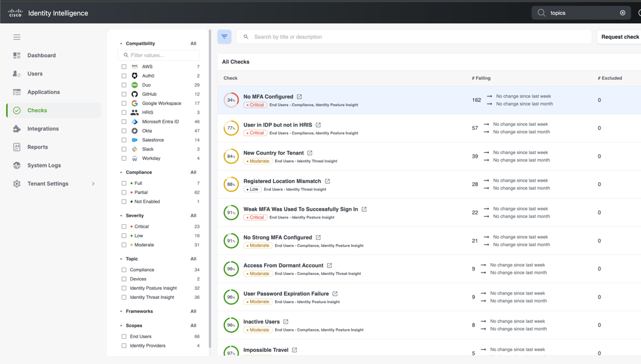641x364 pixels.
Task: Click the GitHub logo icon in Compatibility
Action: (x=135, y=94)
